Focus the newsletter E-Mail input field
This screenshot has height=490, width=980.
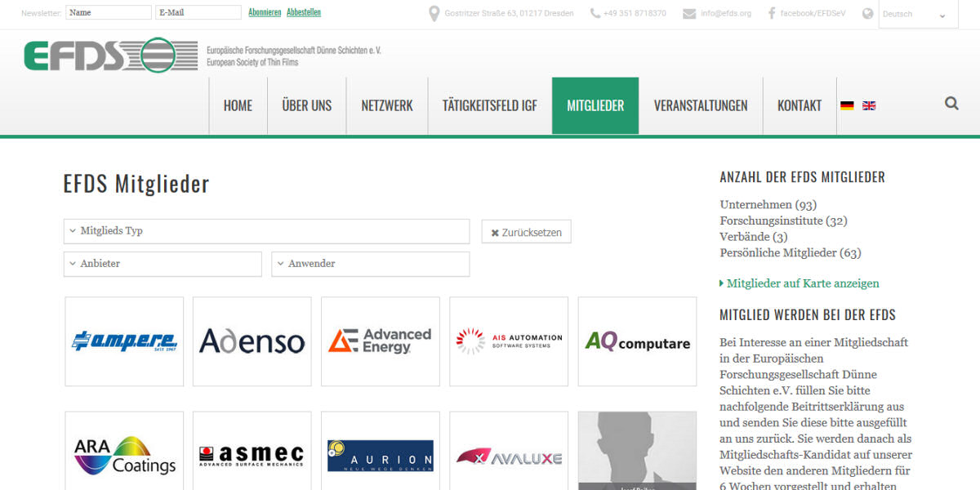pos(198,12)
